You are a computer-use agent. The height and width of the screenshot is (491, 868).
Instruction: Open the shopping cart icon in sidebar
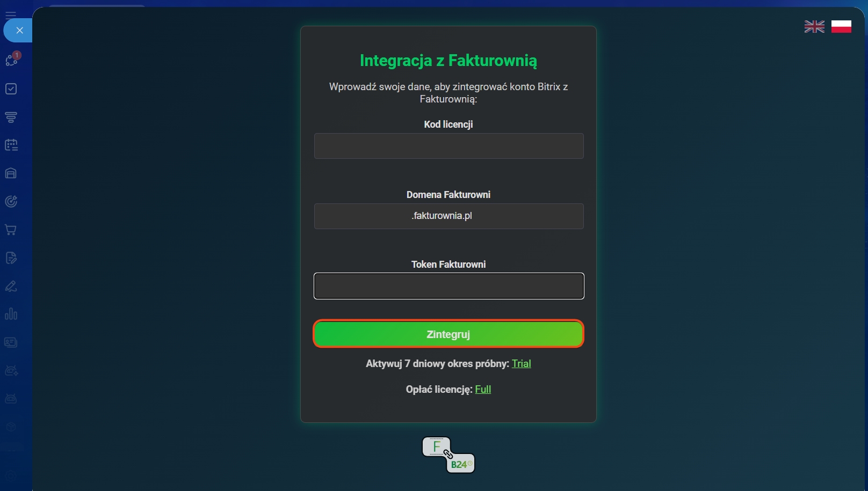pyautogui.click(x=11, y=230)
